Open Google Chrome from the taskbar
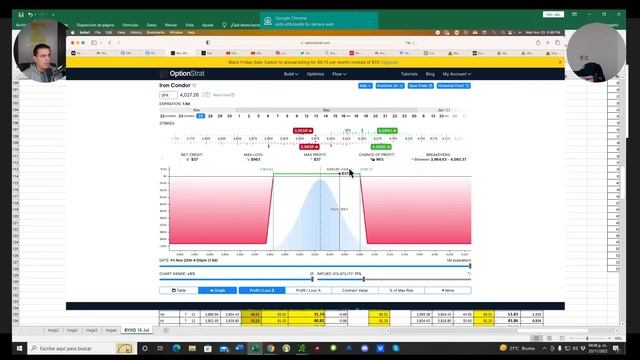 (x=270, y=348)
